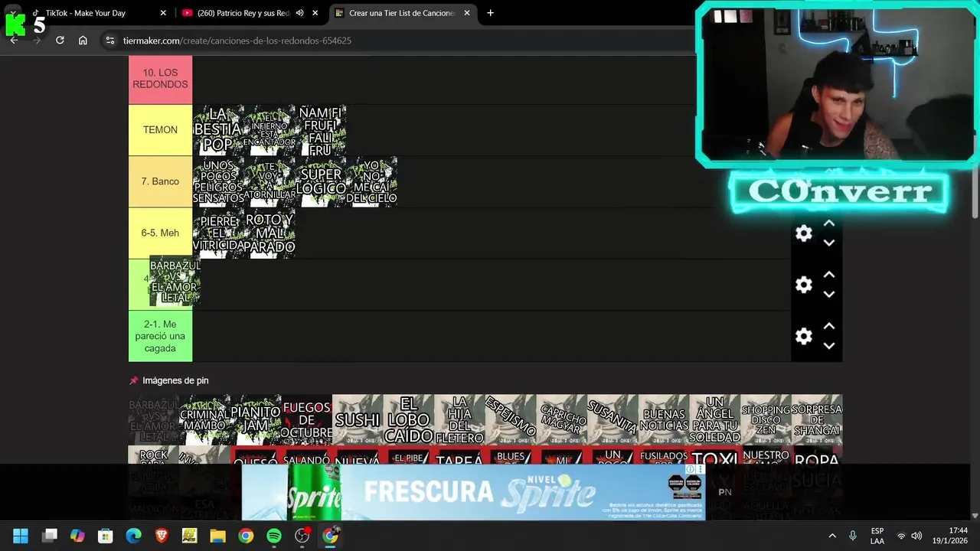The width and height of the screenshot is (980, 551).
Task: Select TE VOY A ATORNILLAR tile
Action: 269,181
